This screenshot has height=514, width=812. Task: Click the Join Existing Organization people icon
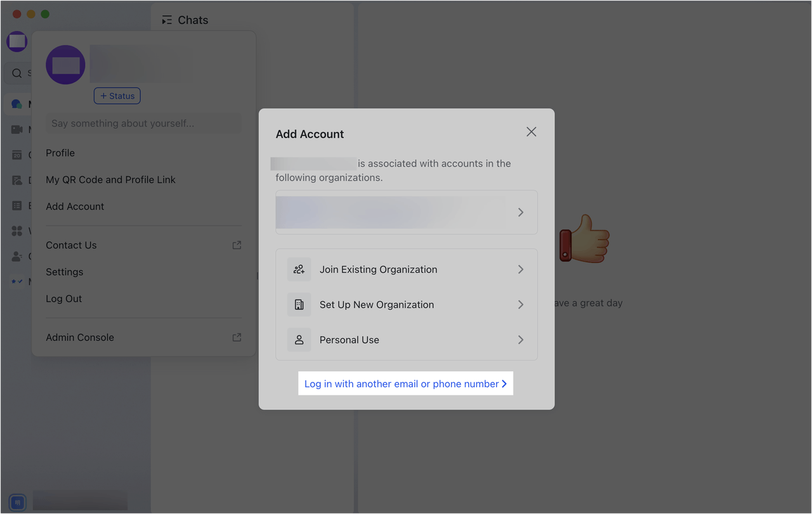[x=299, y=269]
